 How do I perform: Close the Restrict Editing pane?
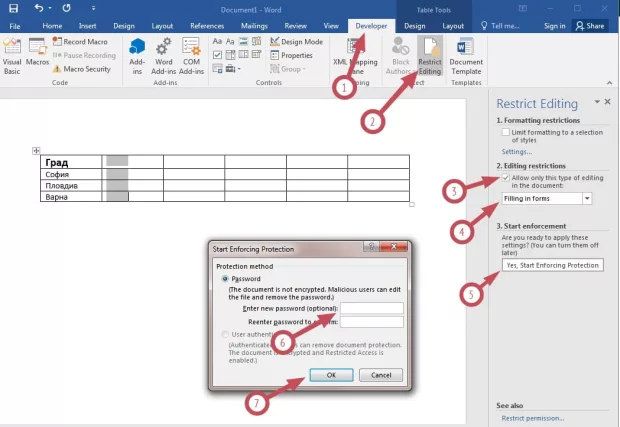click(608, 102)
